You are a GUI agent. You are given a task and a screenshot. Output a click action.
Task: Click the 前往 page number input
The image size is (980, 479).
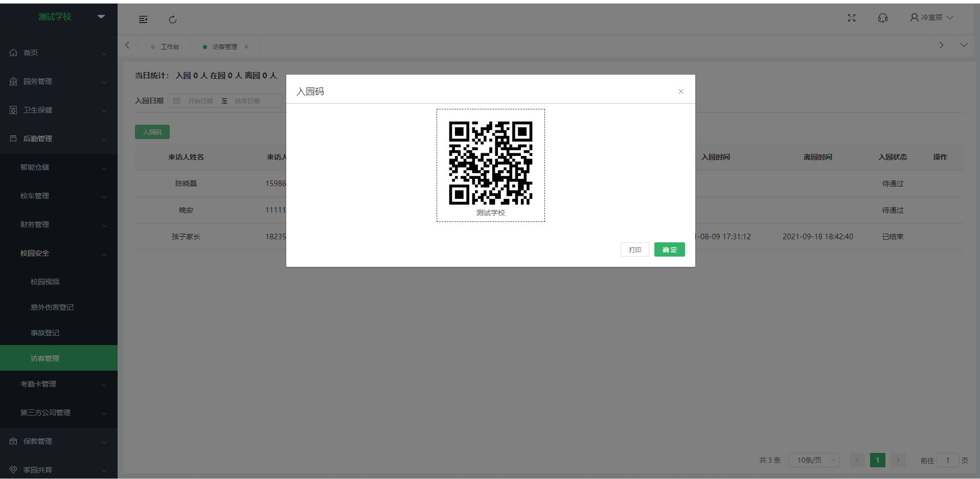(x=947, y=460)
